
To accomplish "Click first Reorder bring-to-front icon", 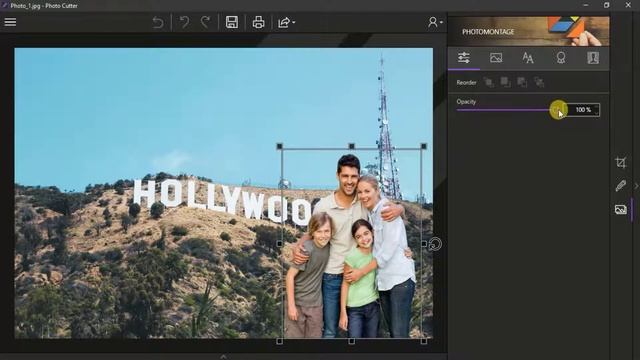I will [489, 82].
